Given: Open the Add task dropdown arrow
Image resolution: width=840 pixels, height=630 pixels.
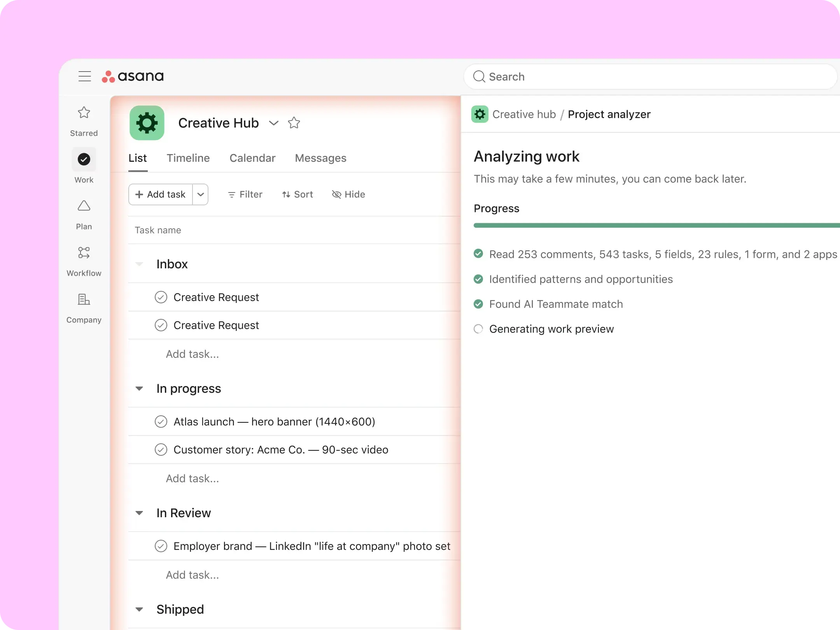Looking at the screenshot, I should (201, 194).
